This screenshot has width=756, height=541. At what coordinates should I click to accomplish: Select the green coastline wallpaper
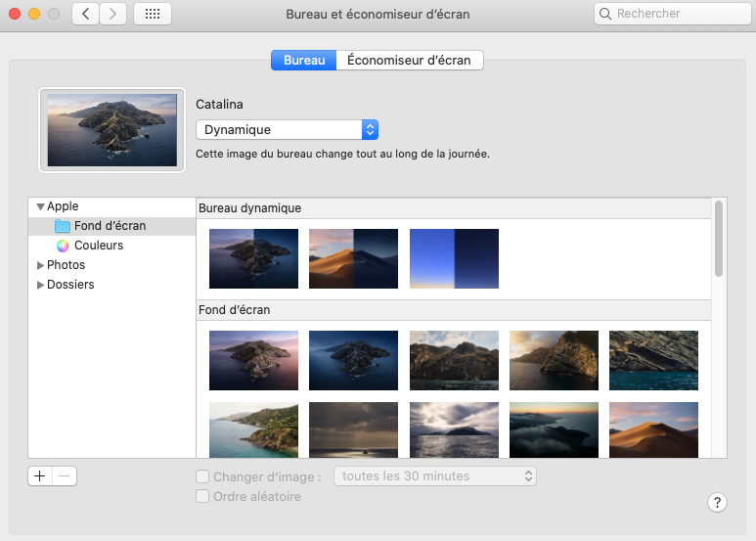253,429
